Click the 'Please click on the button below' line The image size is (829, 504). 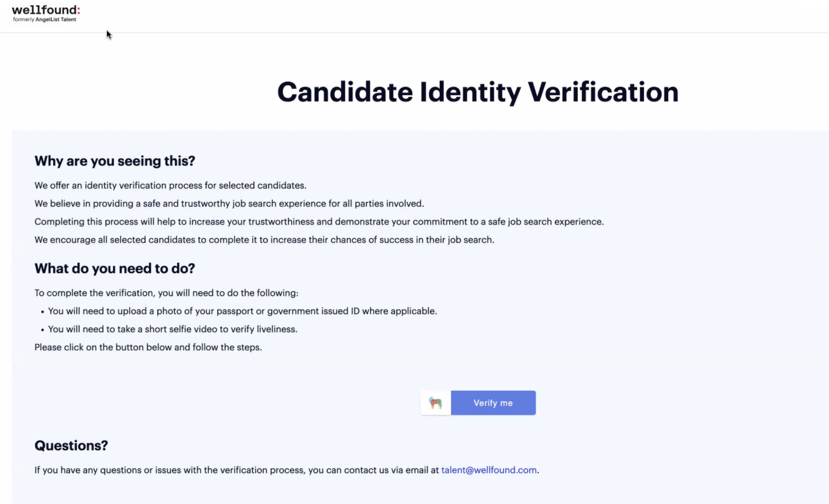[148, 347]
